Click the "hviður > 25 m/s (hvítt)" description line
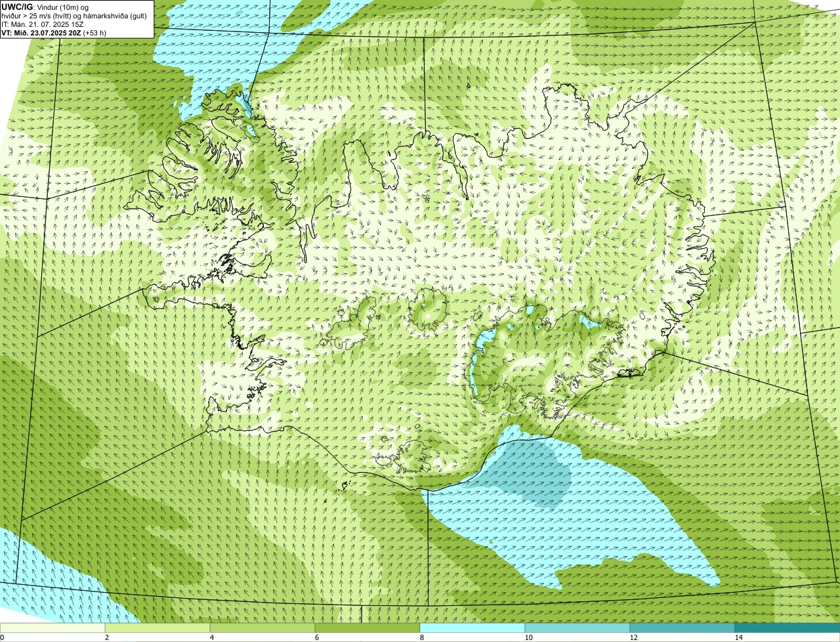 74,15
